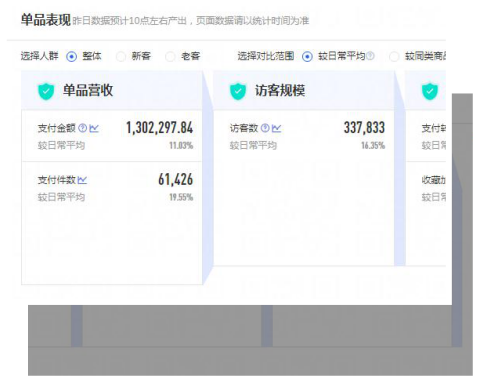The width and height of the screenshot is (479, 382).
Task: Click the 选择人群 label
Action: coord(39,56)
